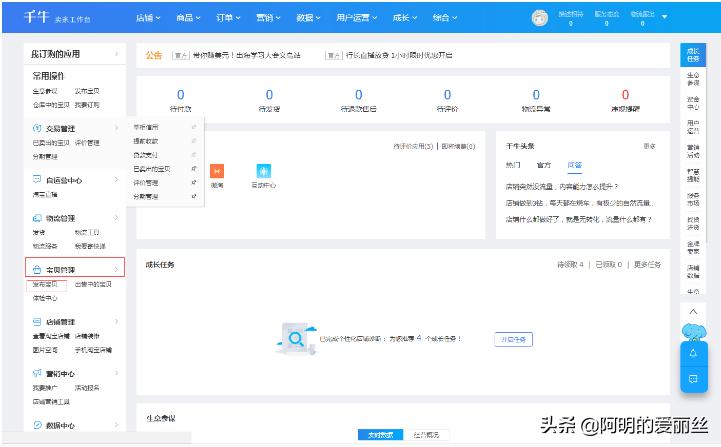This screenshot has width=721, height=447.
Task: Open the user avatar in the header
Action: (539, 17)
